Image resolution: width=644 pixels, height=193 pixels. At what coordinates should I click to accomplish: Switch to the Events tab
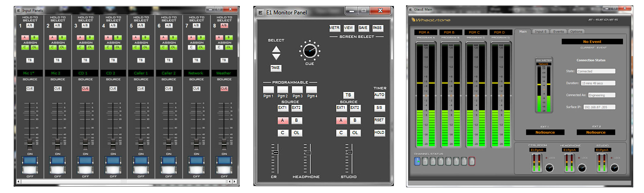pyautogui.click(x=558, y=31)
